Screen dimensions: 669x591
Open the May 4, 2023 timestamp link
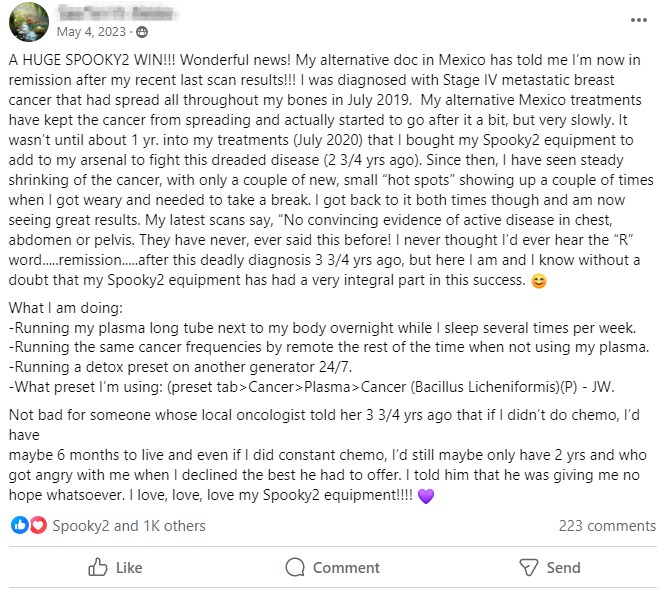pyautogui.click(x=91, y=32)
